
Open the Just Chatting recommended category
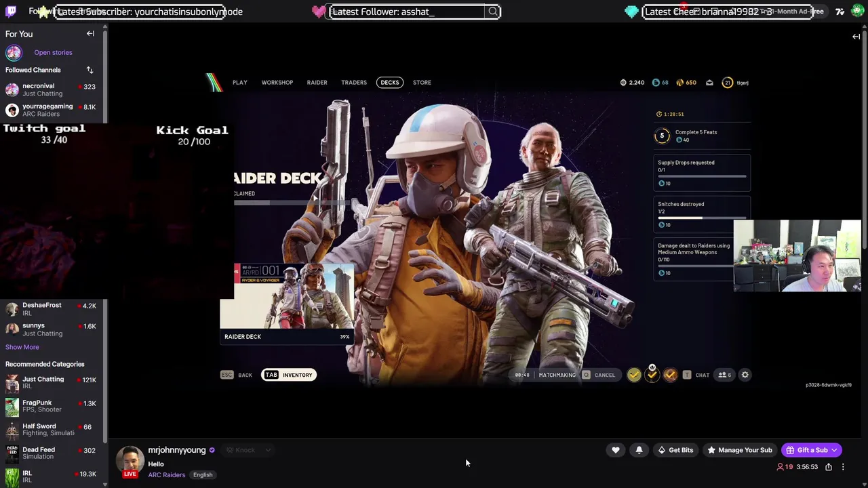pos(52,382)
